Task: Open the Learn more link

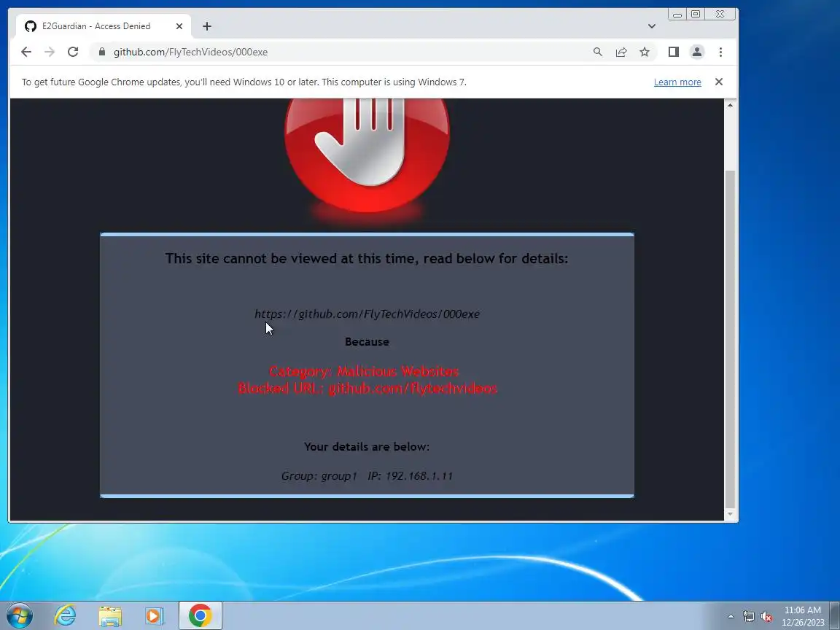Action: (x=677, y=82)
